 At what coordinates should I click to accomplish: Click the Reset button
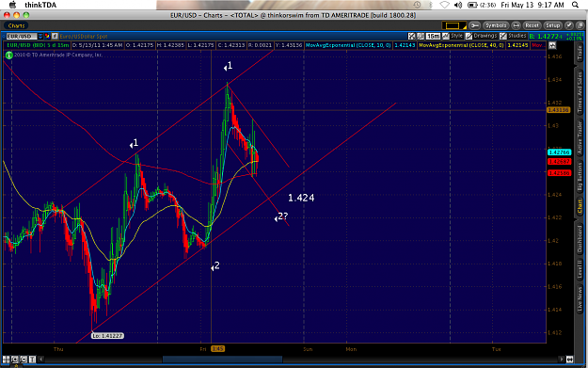coord(532,25)
